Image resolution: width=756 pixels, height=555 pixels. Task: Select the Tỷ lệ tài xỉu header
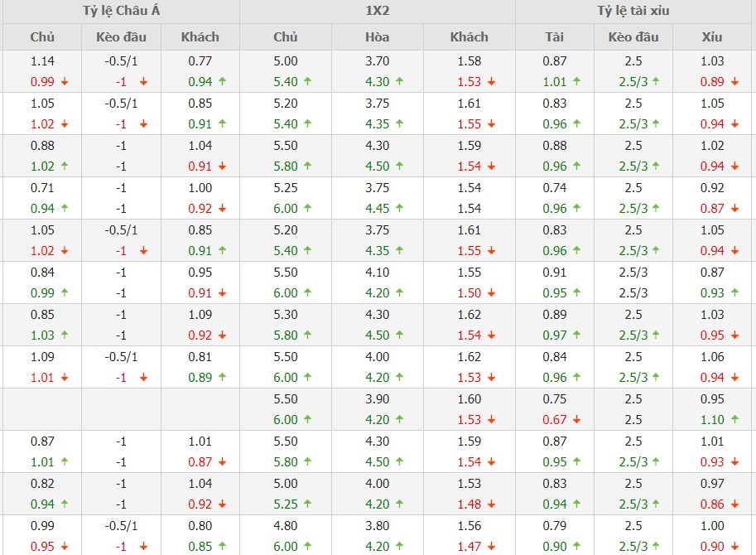(x=633, y=12)
